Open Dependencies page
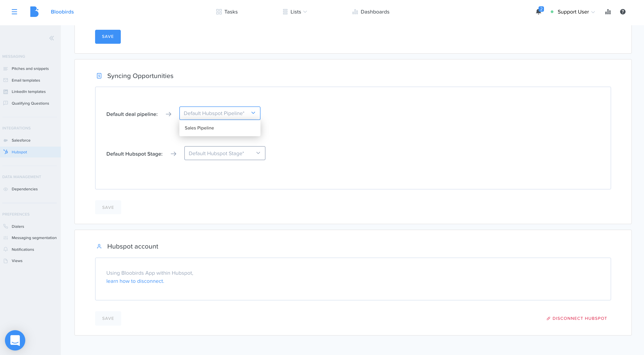644x355 pixels. point(25,189)
